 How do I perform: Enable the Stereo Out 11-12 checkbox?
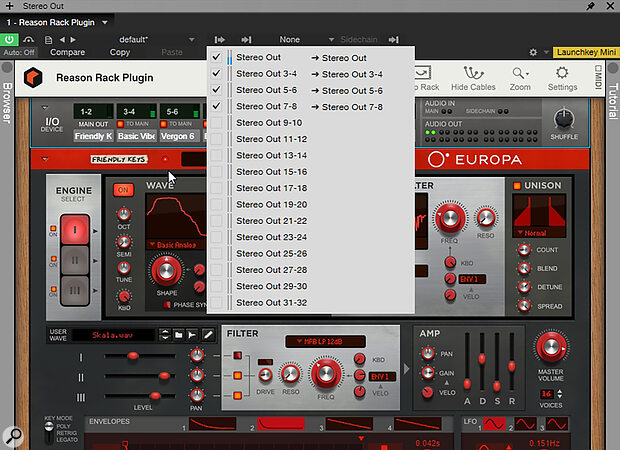click(x=216, y=139)
